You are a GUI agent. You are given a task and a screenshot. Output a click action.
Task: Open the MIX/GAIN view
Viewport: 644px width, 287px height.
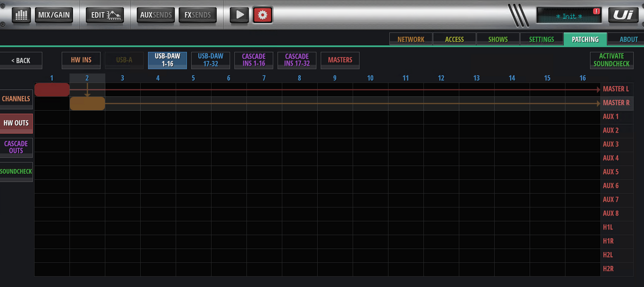coord(54,15)
